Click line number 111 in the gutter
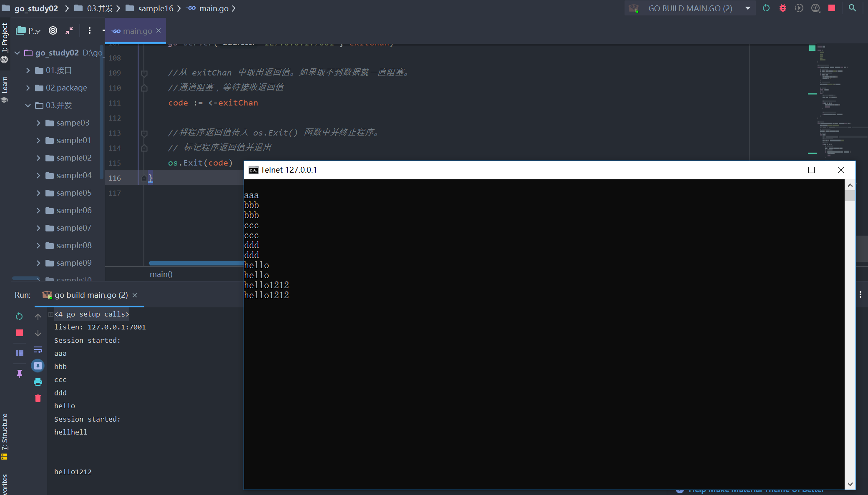Image resolution: width=868 pixels, height=495 pixels. tap(115, 103)
